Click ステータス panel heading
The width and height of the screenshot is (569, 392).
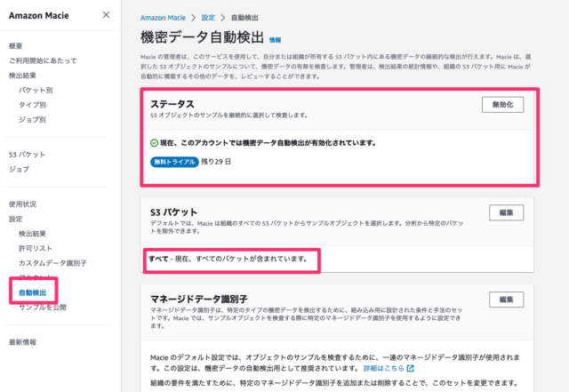click(x=172, y=104)
